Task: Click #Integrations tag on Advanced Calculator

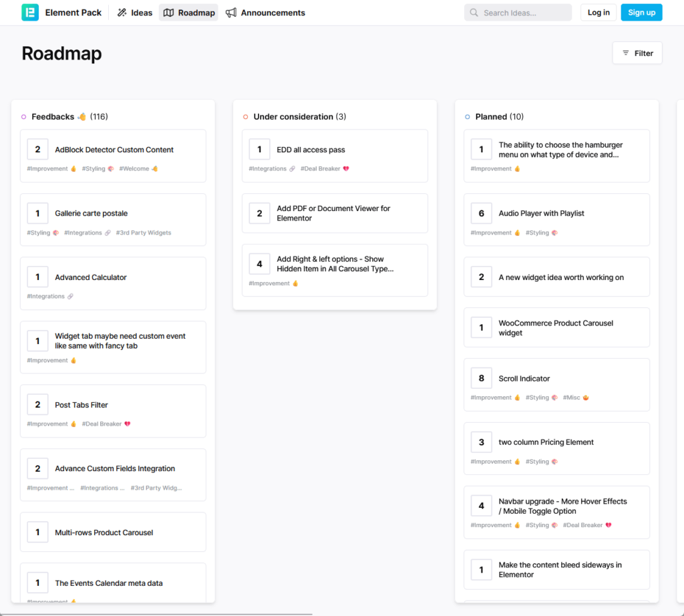Action: click(50, 297)
